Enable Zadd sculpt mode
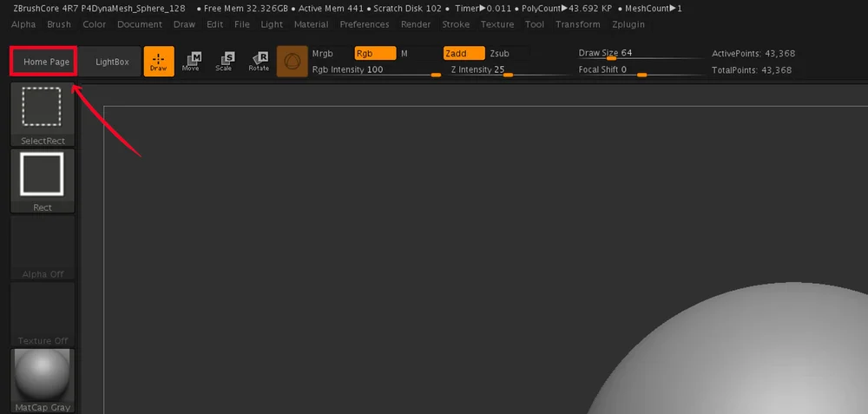Viewport: 868px width, 414px height. (x=464, y=54)
